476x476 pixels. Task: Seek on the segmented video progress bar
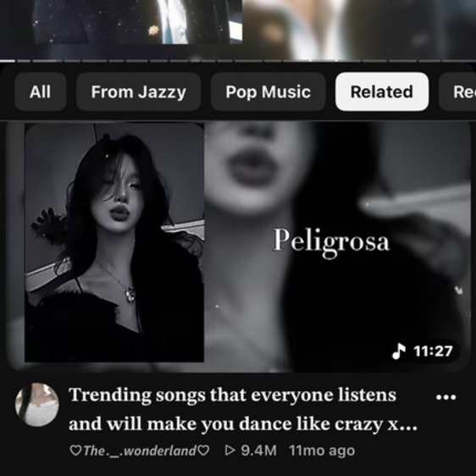click(238, 61)
